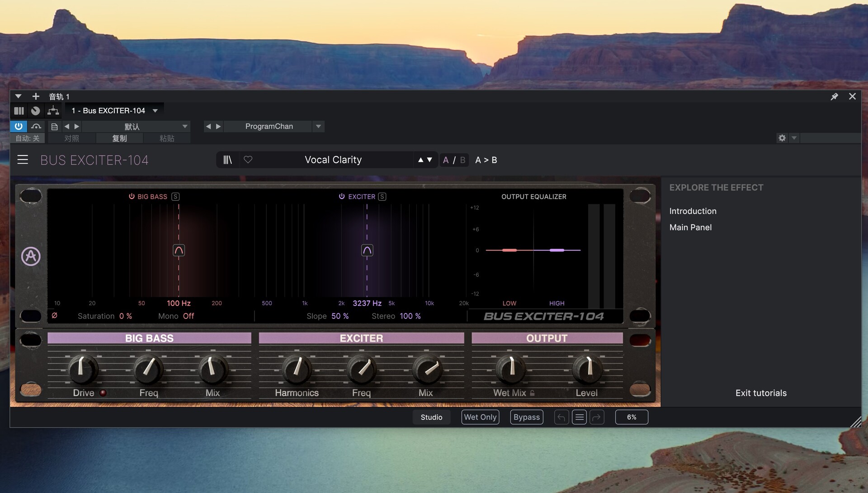Image resolution: width=868 pixels, height=493 pixels.
Task: Click the Big Bass Mix knob
Action: point(212,369)
